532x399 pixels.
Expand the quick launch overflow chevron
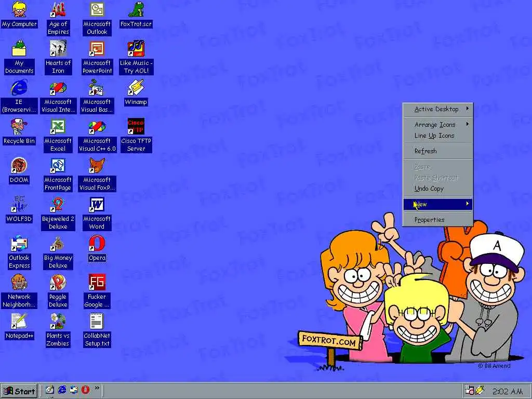click(97, 388)
